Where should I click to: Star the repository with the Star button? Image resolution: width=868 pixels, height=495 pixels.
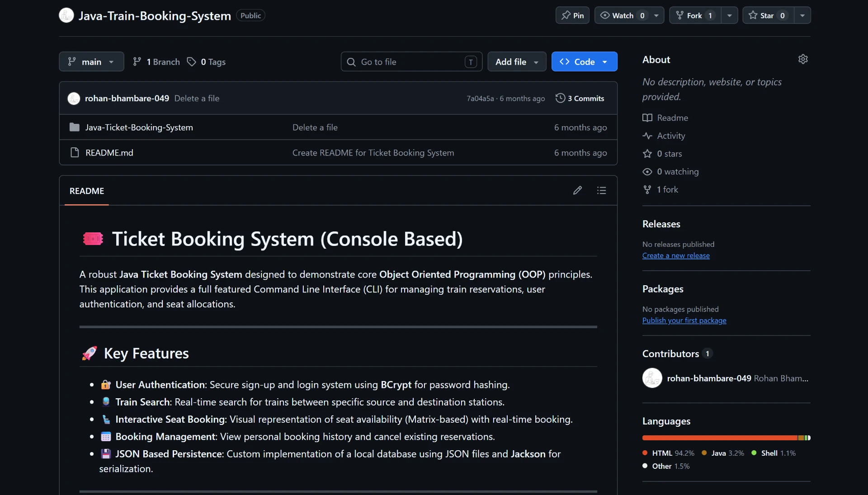pos(768,15)
